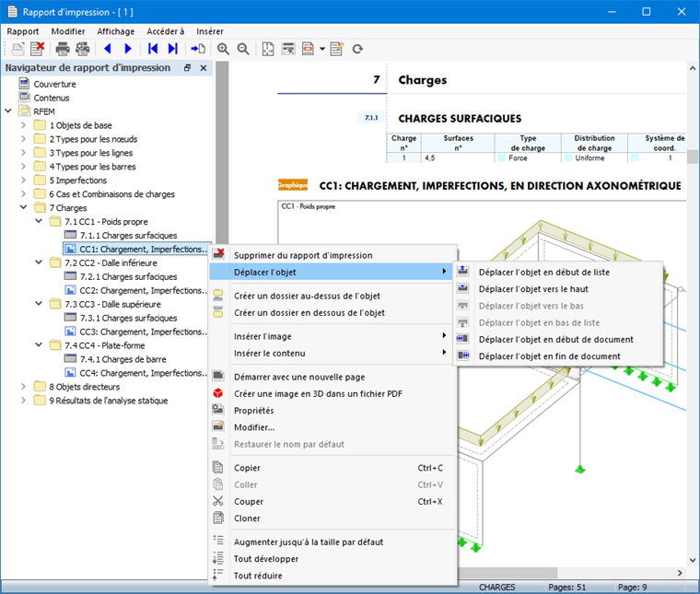Collapse 7.1 CC1 - Poids propre
The height and width of the screenshot is (594, 700).
point(39,221)
